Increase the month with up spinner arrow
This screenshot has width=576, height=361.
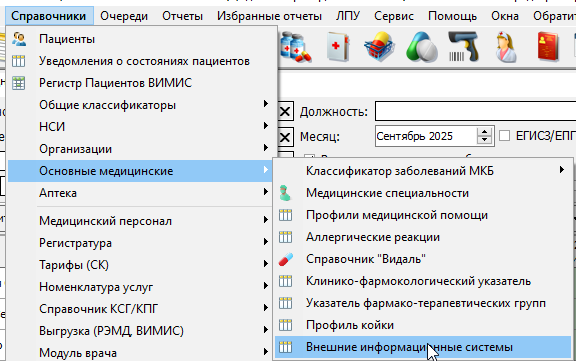click(x=484, y=132)
